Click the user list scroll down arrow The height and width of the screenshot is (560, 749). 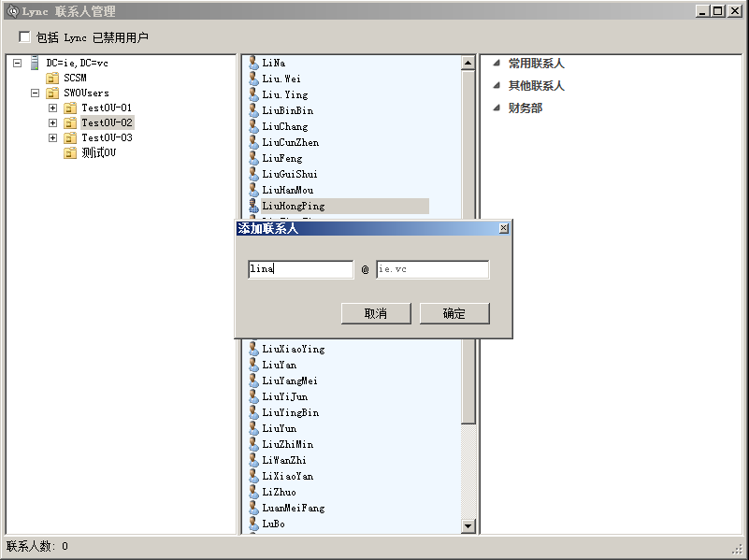468,526
